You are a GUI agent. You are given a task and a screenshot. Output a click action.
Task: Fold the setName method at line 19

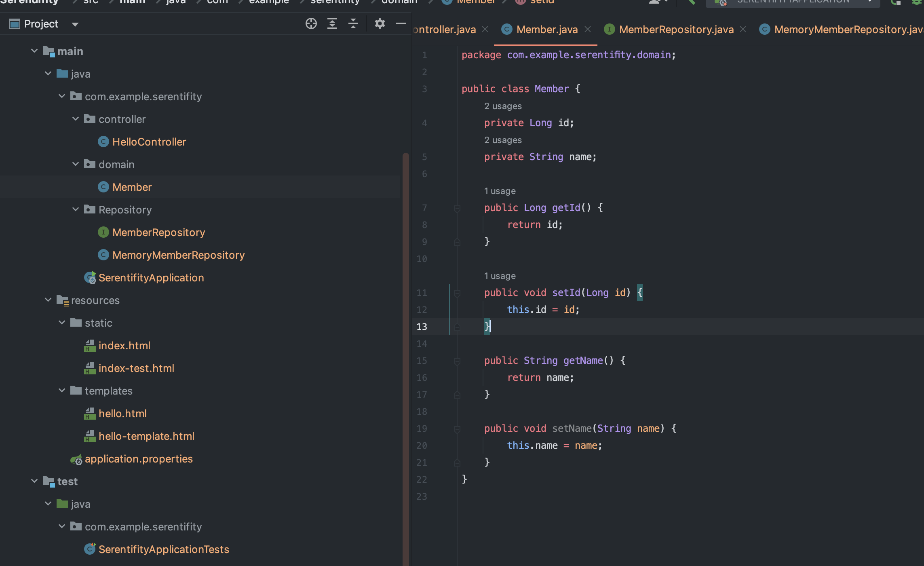coord(457,429)
